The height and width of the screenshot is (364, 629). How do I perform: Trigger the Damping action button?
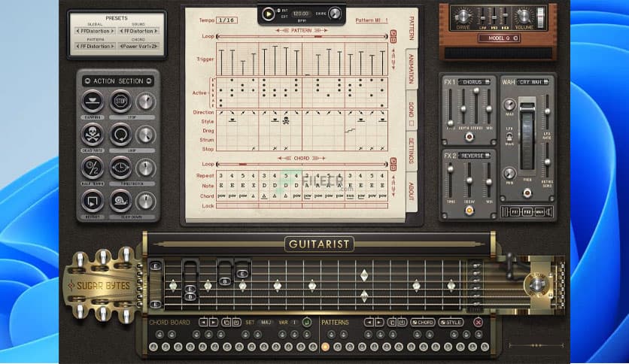(x=93, y=101)
